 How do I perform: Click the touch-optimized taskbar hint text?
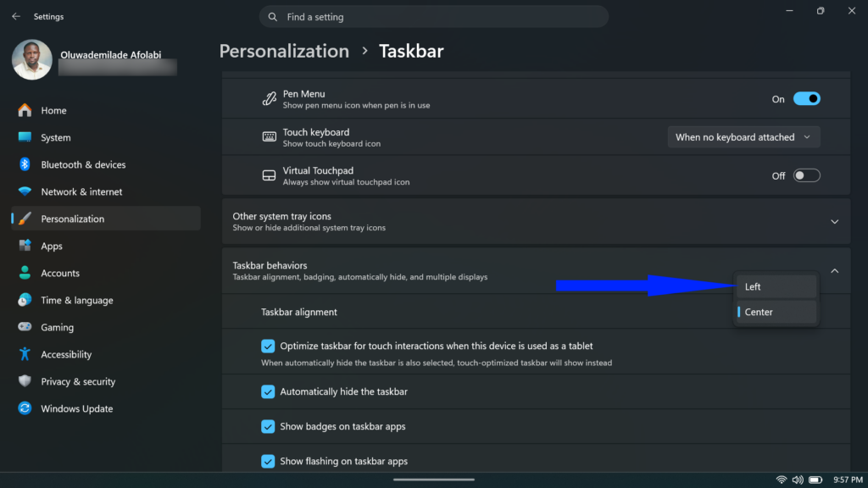pyautogui.click(x=437, y=363)
